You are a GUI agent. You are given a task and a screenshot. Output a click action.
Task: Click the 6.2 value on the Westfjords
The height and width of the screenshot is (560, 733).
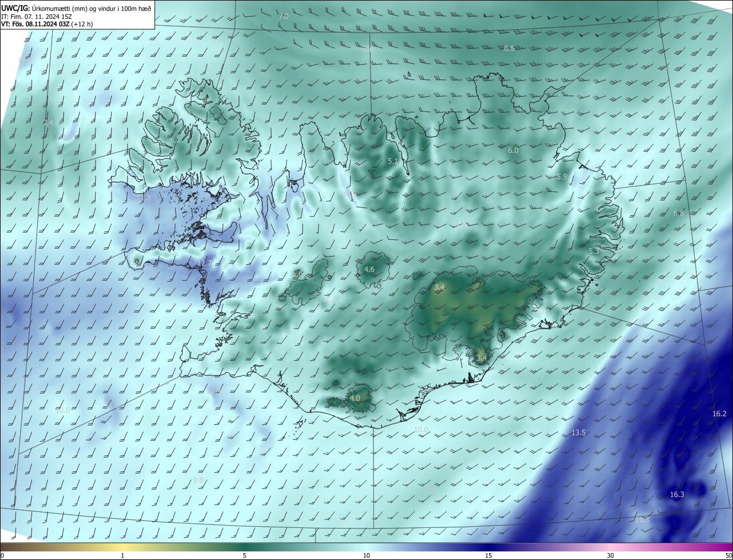(175, 140)
